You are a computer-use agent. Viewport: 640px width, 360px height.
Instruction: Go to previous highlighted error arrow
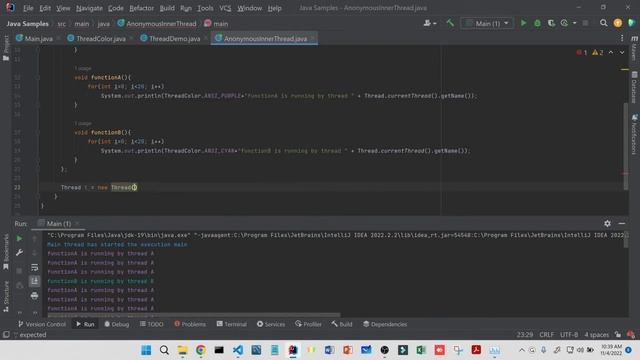(x=611, y=52)
